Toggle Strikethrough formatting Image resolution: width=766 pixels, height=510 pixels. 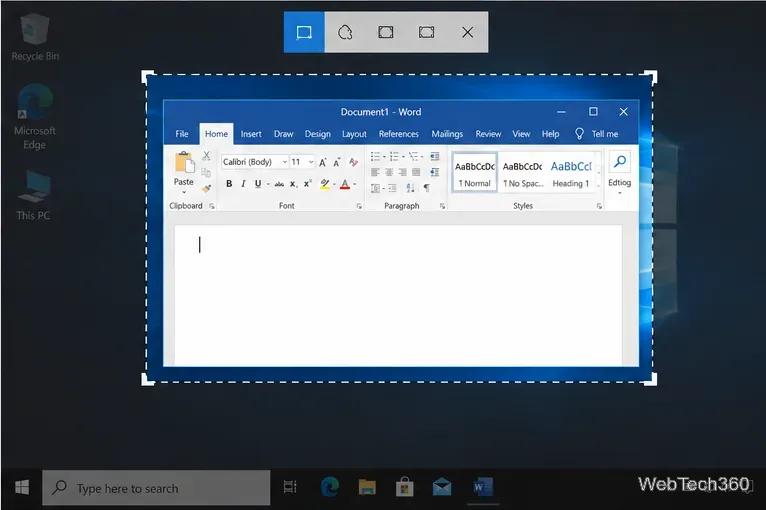(279, 184)
